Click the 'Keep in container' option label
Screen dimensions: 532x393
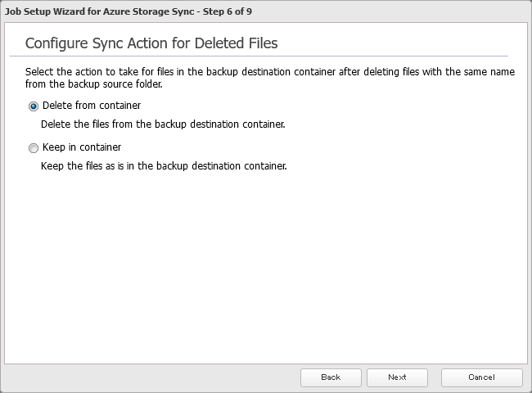pyautogui.click(x=81, y=147)
